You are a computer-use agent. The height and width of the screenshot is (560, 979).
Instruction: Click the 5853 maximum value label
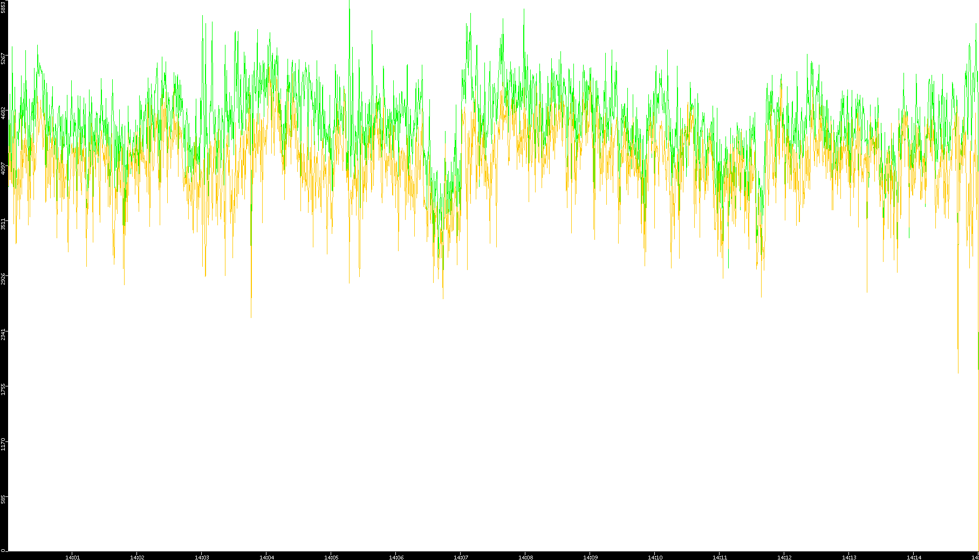coord(3,7)
